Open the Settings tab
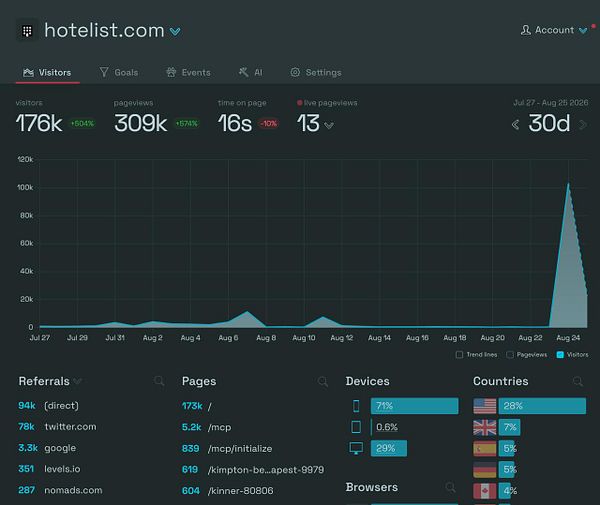This screenshot has height=505, width=600. (x=316, y=72)
